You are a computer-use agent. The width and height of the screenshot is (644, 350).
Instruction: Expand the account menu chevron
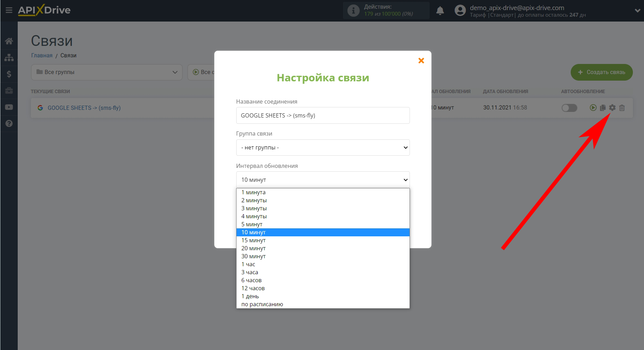[637, 10]
